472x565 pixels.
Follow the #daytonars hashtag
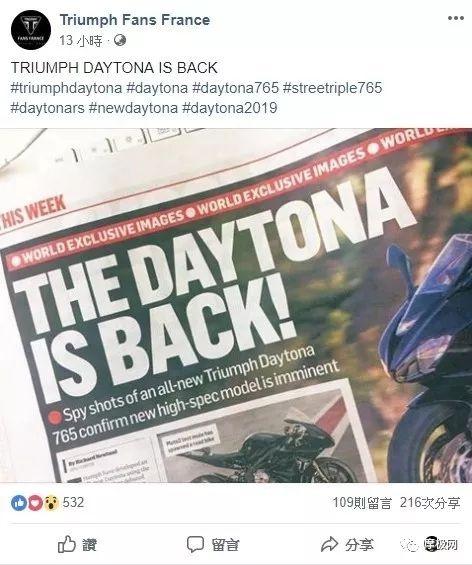pyautogui.click(x=48, y=108)
